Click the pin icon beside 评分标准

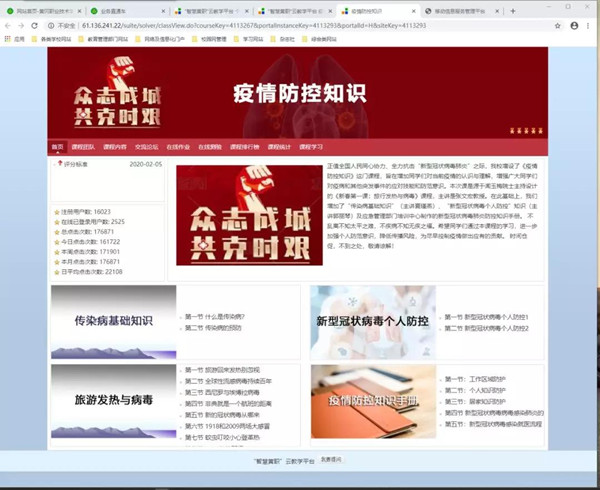point(59,164)
